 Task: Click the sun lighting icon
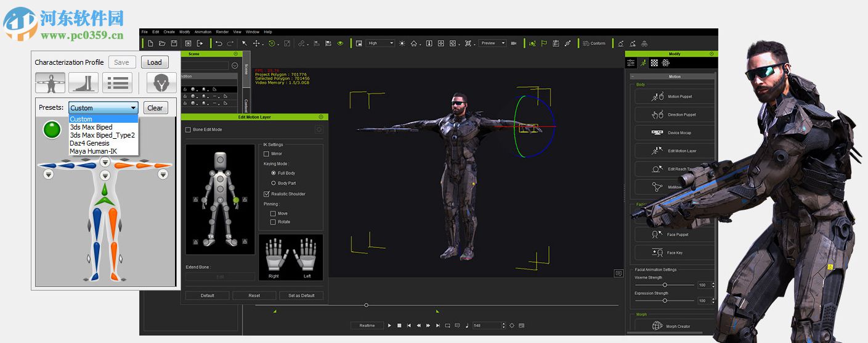402,44
